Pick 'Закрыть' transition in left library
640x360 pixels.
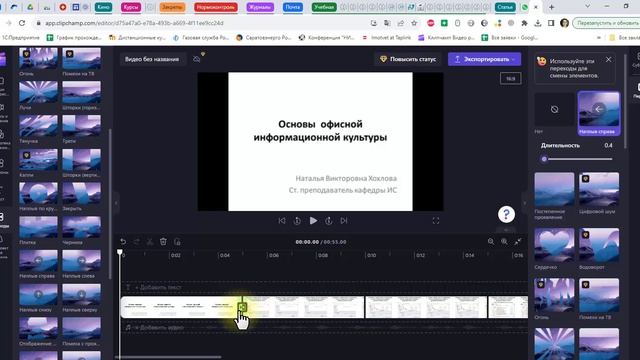82,193
